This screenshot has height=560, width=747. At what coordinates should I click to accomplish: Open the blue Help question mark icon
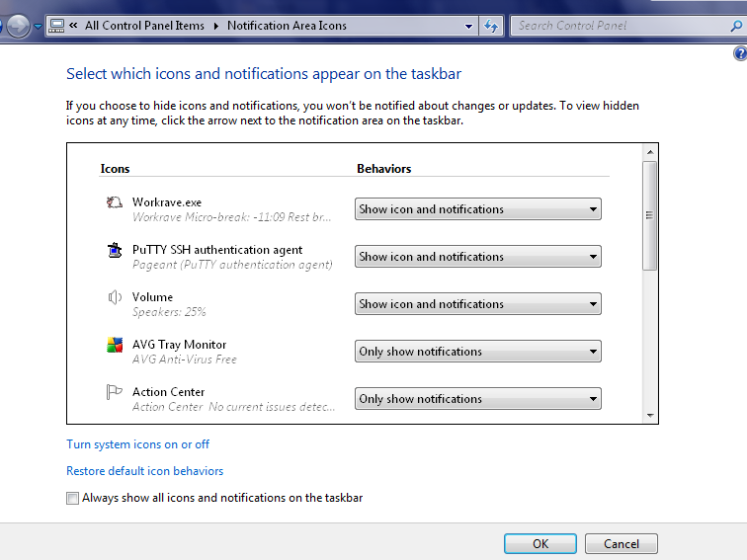[740, 53]
